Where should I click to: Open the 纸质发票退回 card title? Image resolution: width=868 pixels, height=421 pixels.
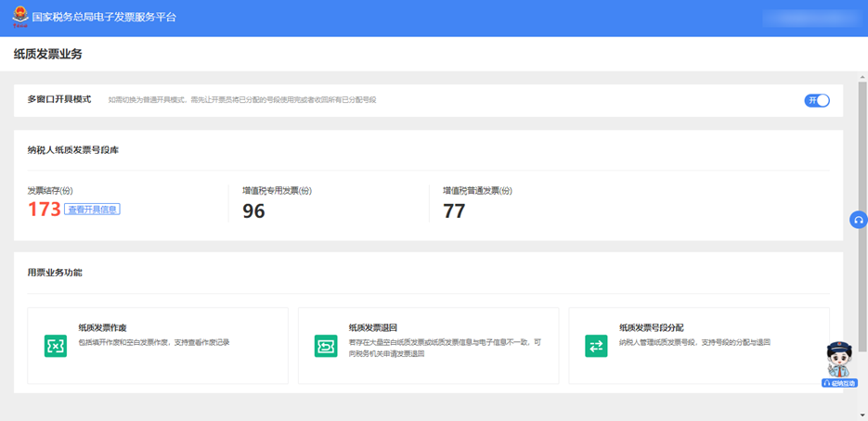369,327
